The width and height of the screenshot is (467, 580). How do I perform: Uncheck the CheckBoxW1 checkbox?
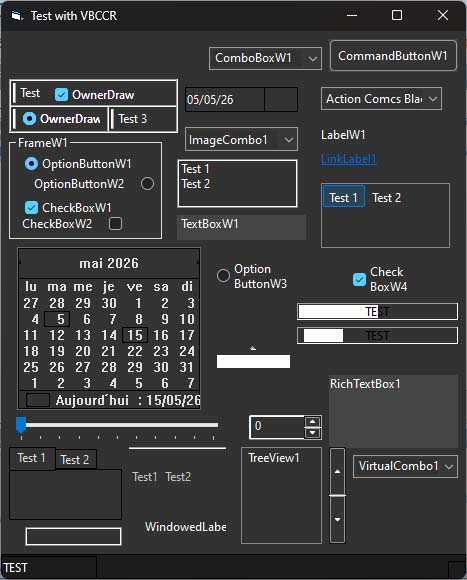point(31,208)
